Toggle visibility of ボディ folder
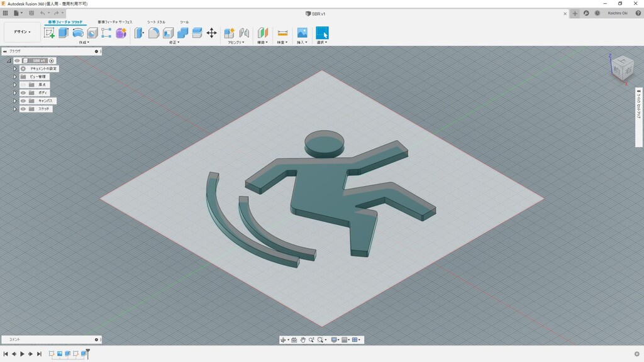This screenshot has height=362, width=644. [23, 93]
